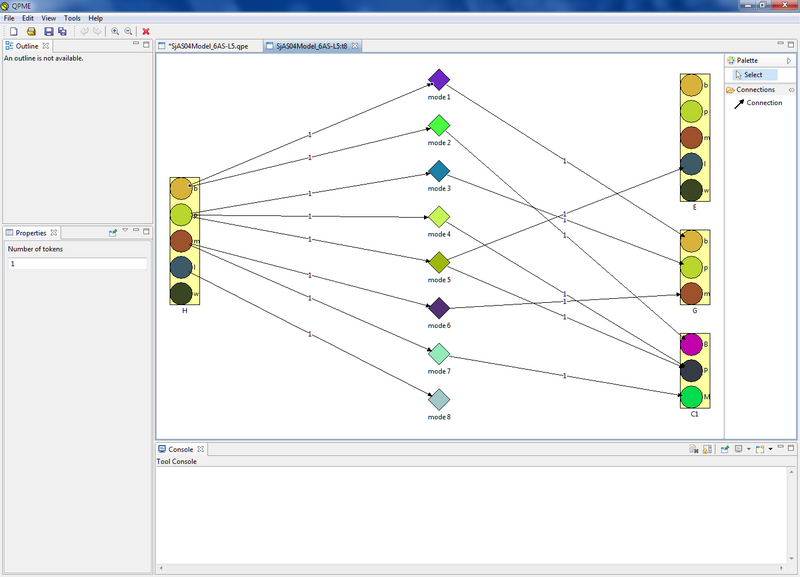Click the New file toolbar icon

13,32
